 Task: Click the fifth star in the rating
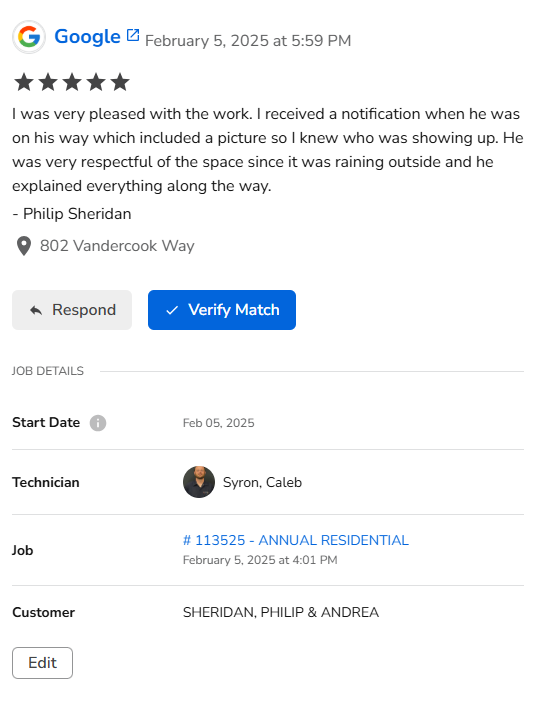tap(120, 82)
